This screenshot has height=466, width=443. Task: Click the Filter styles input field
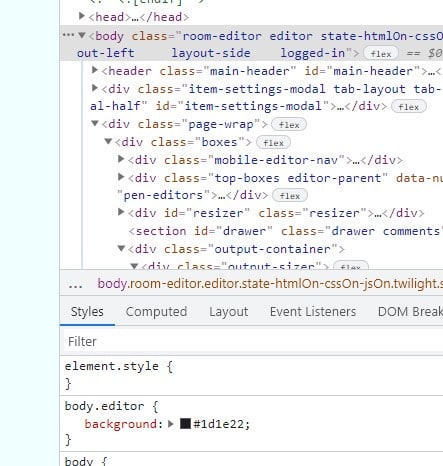point(253,341)
